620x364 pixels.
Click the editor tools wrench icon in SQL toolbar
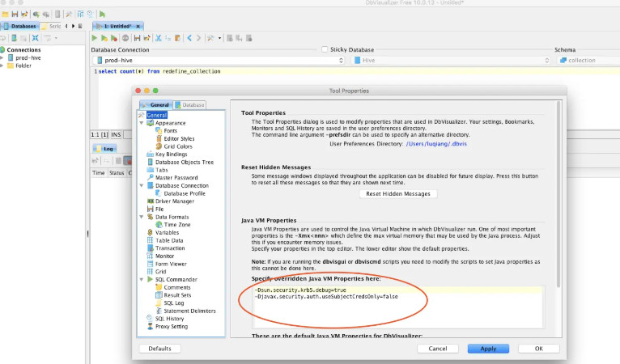click(210, 38)
